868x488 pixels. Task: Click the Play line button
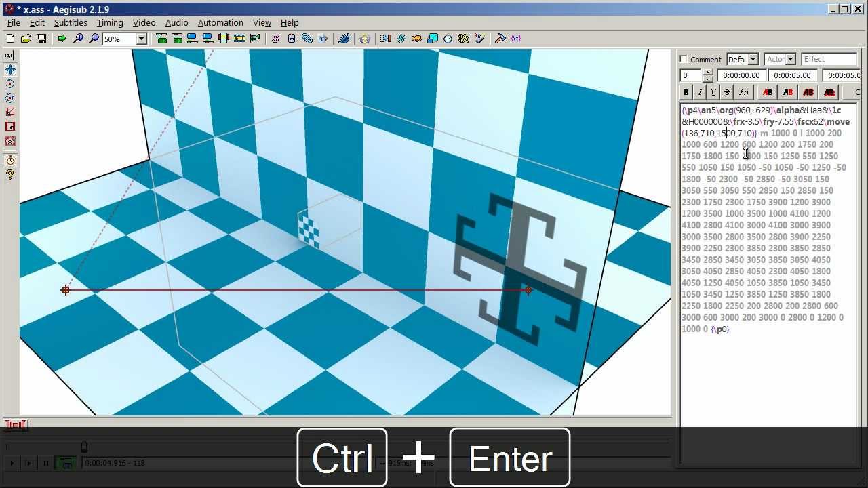28,463
